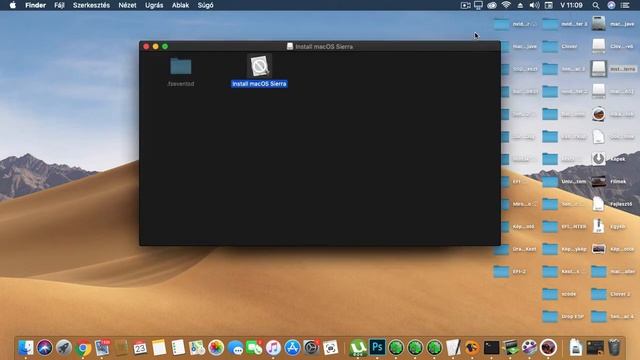Open Google Chrome from the dock
The width and height of the screenshot is (640, 360).
[x=83, y=348]
